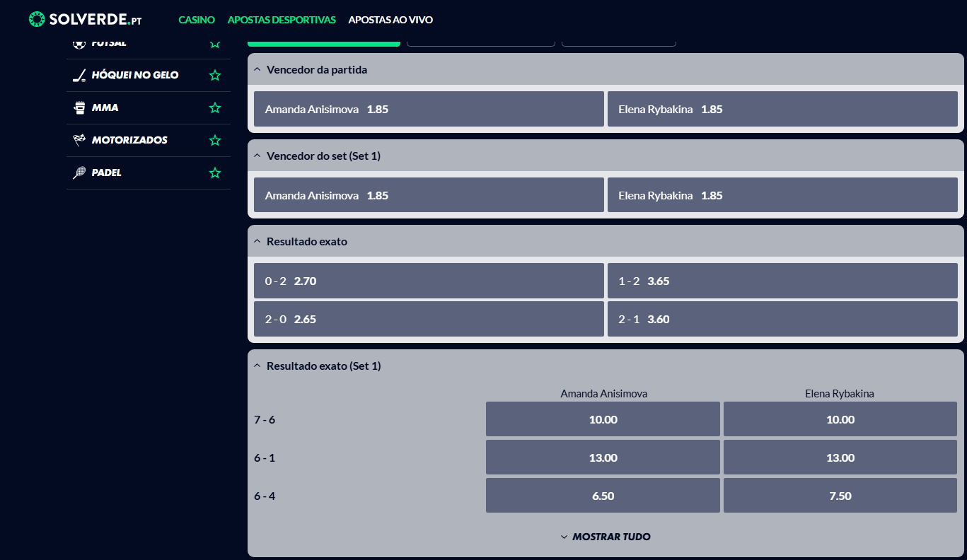The image size is (967, 560).
Task: Select Elena Rybakina set 1 winner odds
Action: tap(782, 196)
